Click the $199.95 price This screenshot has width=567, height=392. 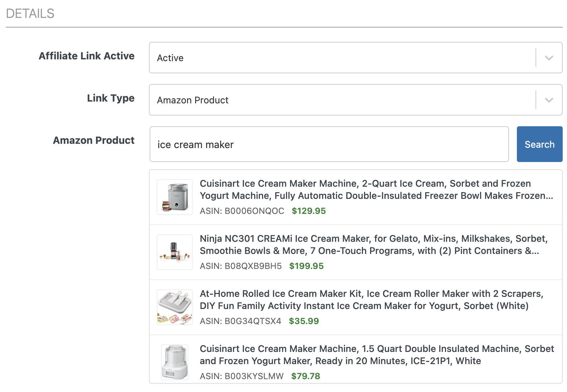point(306,266)
